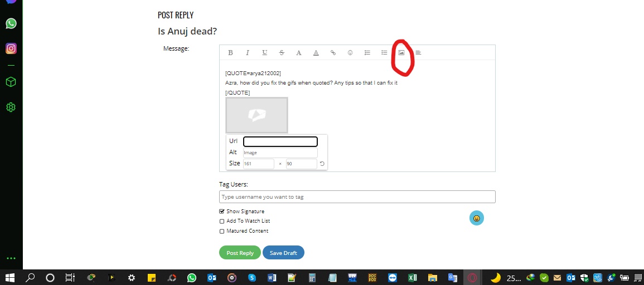Open the text highlight color picker
The width and height of the screenshot is (644, 285).
pyautogui.click(x=316, y=52)
